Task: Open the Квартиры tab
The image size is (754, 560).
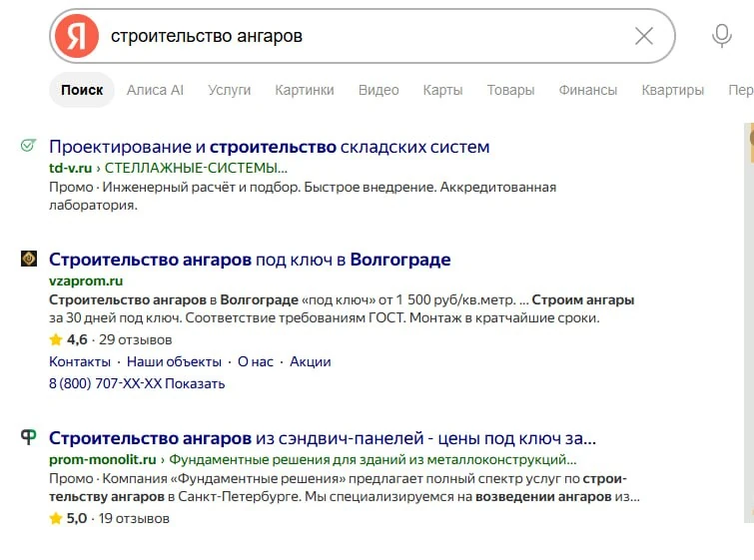Action: tap(672, 90)
